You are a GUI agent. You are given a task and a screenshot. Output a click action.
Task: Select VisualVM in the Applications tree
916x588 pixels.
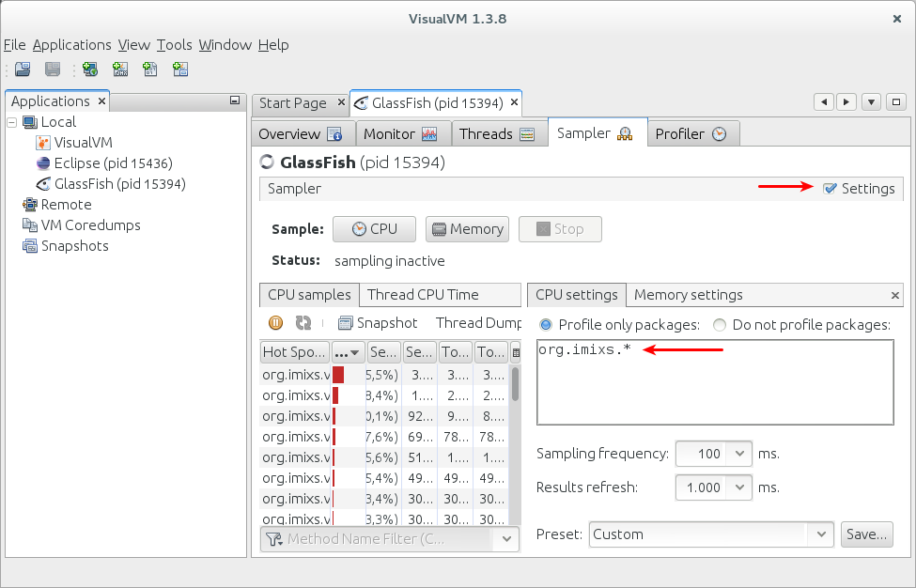(x=74, y=143)
